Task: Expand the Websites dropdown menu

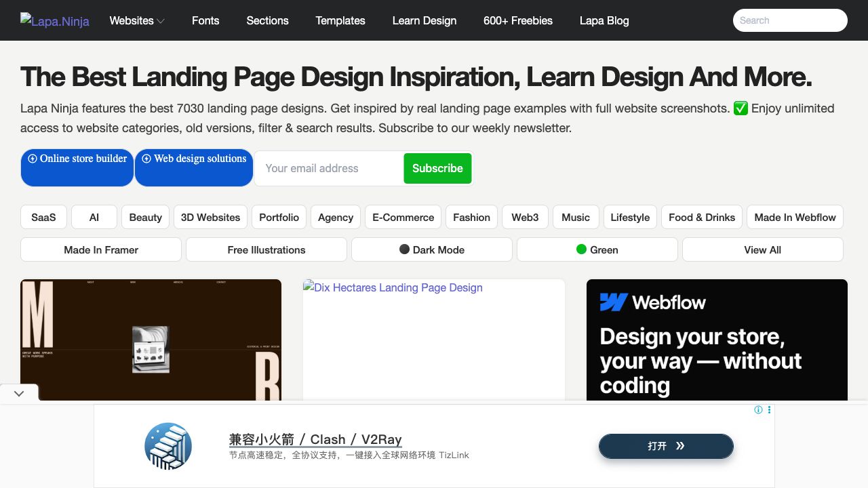Action: (x=137, y=20)
